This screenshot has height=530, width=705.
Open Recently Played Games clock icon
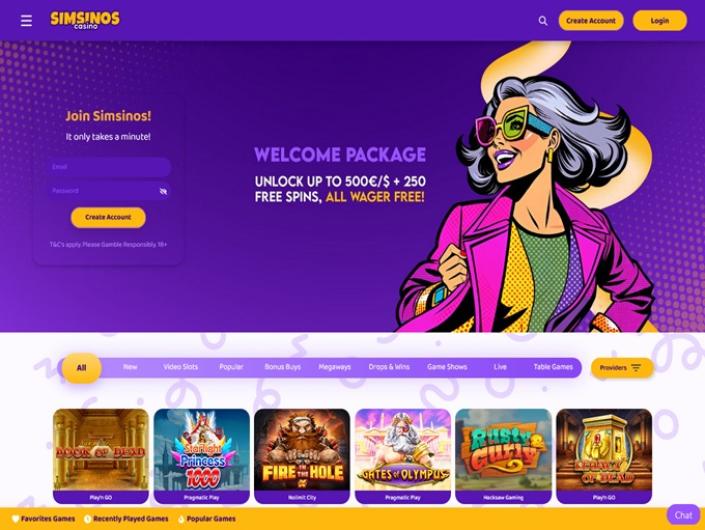click(87, 519)
